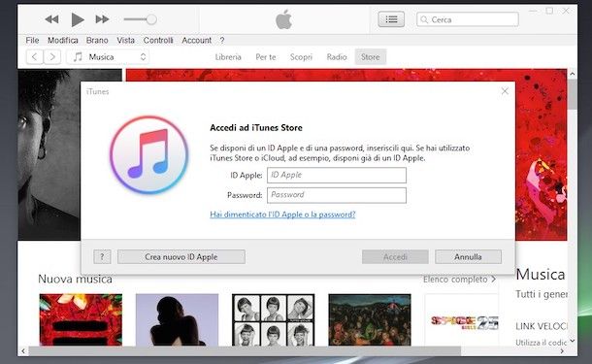Open the crowd scene album cover

click(370, 319)
